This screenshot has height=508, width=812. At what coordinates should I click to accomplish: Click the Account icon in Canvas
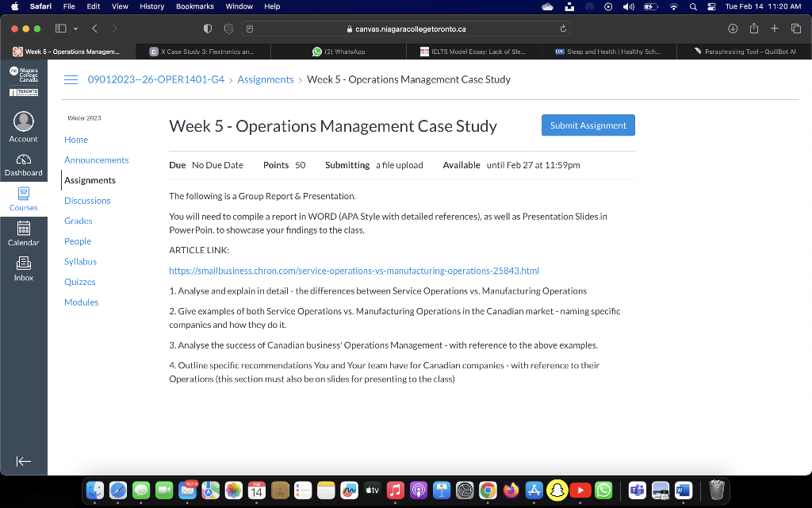point(23,123)
